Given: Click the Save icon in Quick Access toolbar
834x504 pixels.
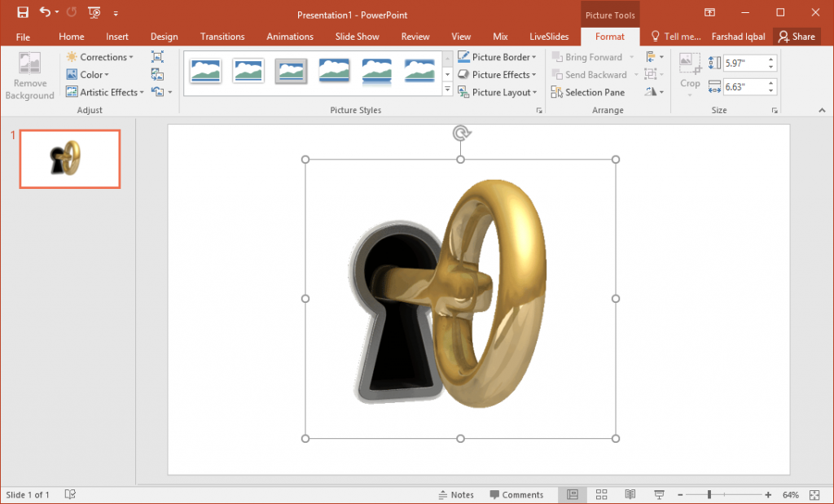Looking at the screenshot, I should [22, 13].
